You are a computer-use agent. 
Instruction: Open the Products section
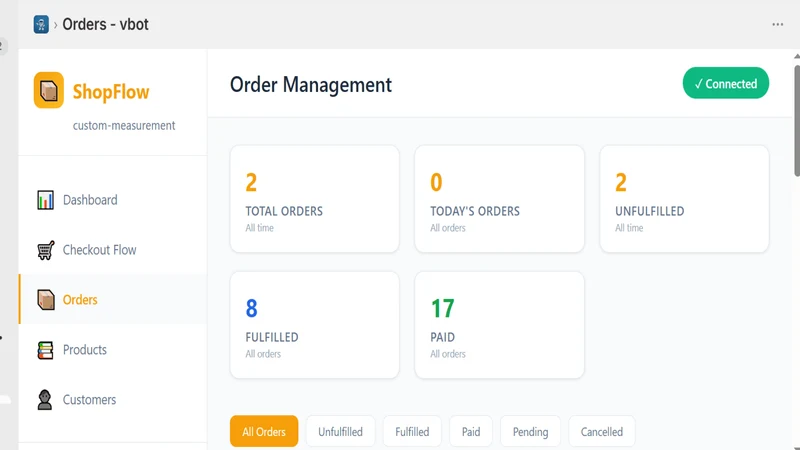(113, 350)
